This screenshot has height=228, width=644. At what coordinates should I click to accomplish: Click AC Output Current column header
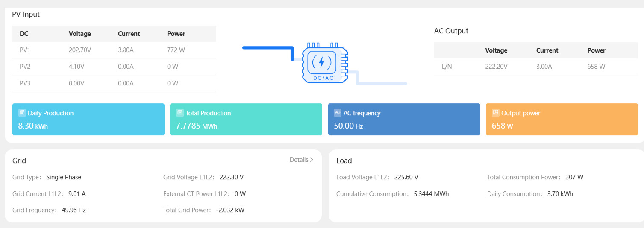(547, 50)
